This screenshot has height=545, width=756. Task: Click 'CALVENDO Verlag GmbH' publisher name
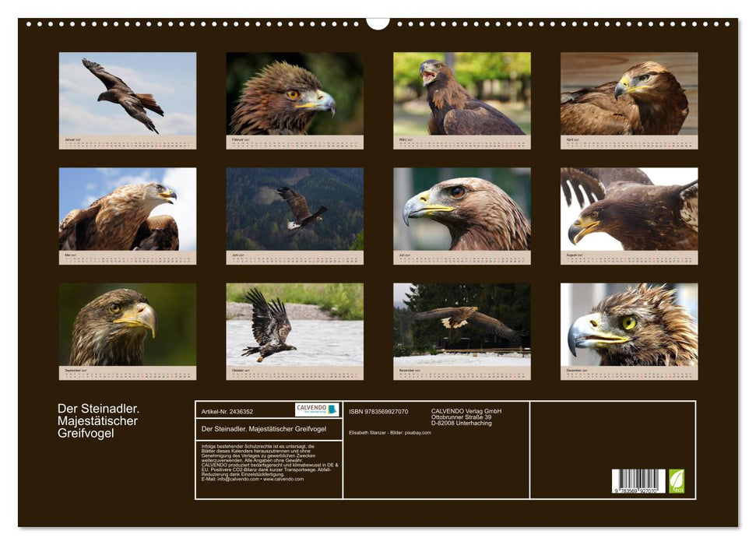click(x=466, y=411)
